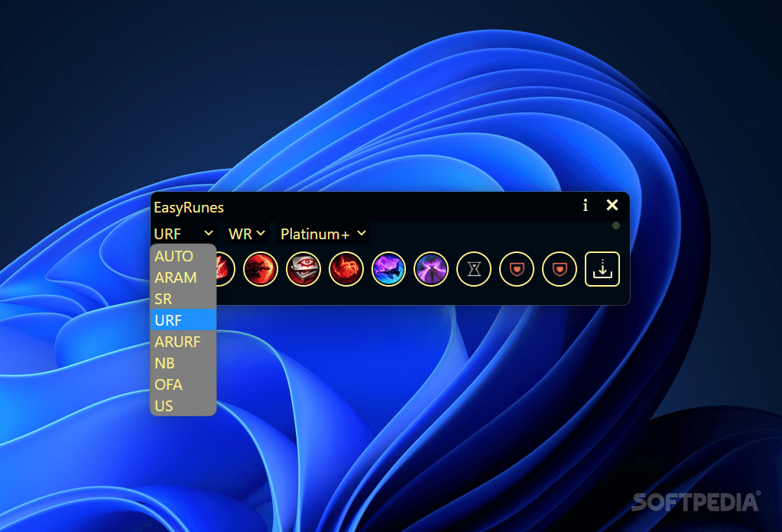Open the Platinum+ rank dropdown
782x532 pixels.
tap(323, 233)
